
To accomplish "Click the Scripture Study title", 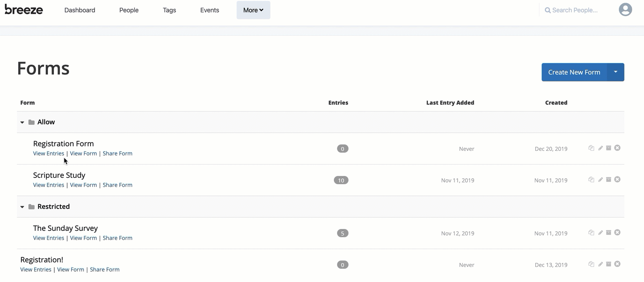I will 59,175.
